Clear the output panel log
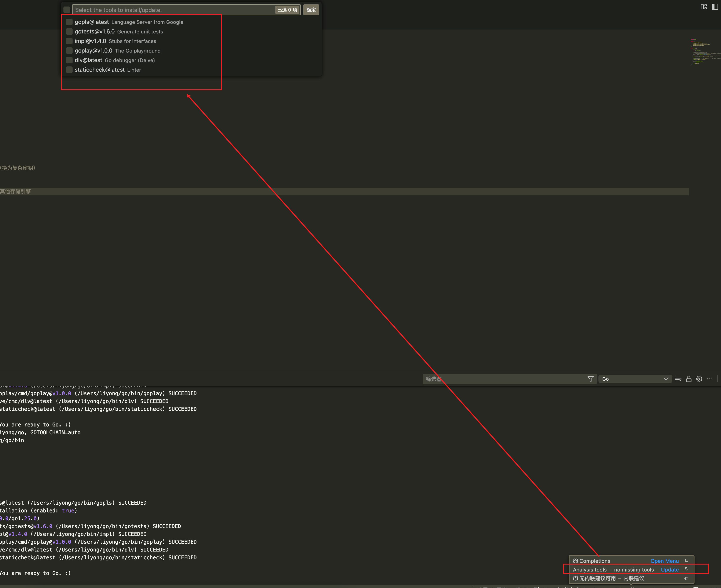Screen dimensions: 721x588 click(678, 379)
